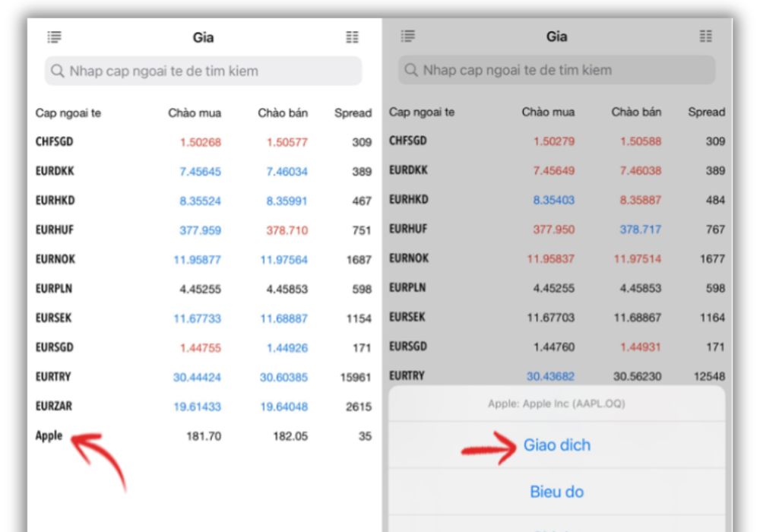Tap EURTRY row in the right panel

[557, 375]
